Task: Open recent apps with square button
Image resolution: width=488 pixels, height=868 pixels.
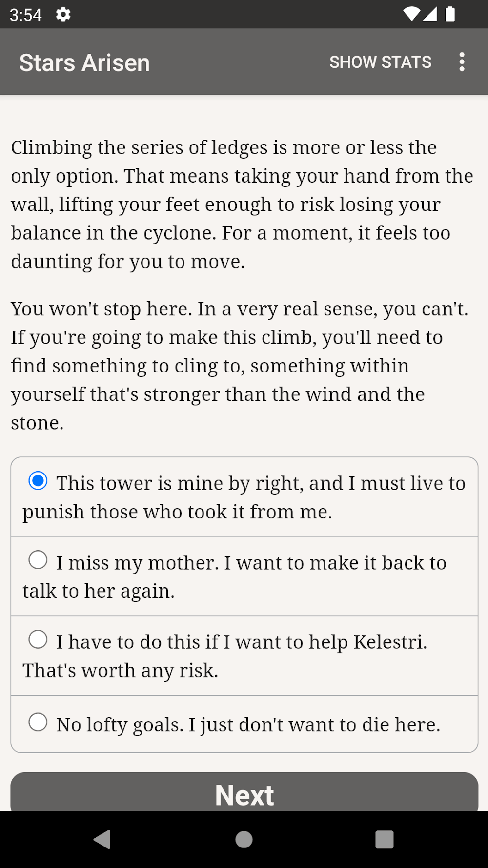Action: pyautogui.click(x=384, y=840)
